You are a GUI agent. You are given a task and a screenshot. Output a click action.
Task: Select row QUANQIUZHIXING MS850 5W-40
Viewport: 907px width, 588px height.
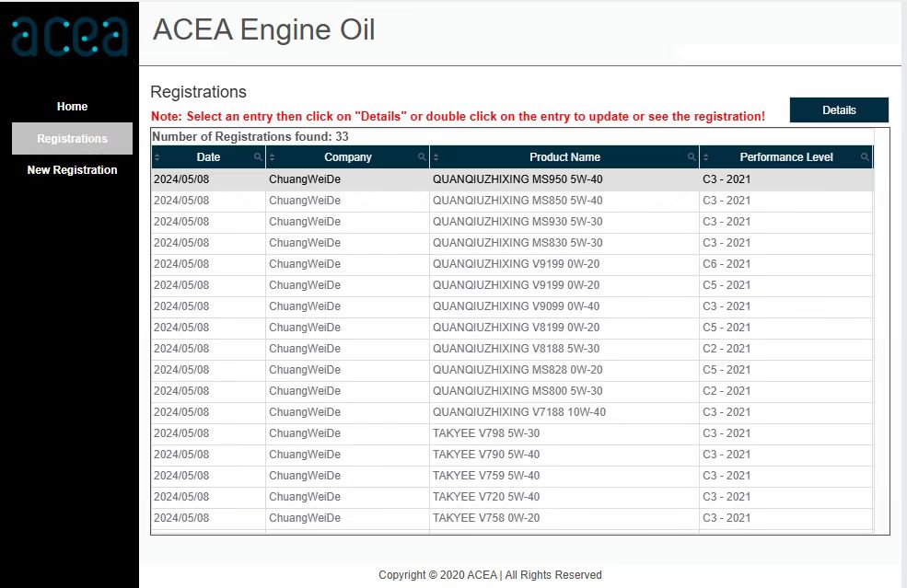point(512,201)
